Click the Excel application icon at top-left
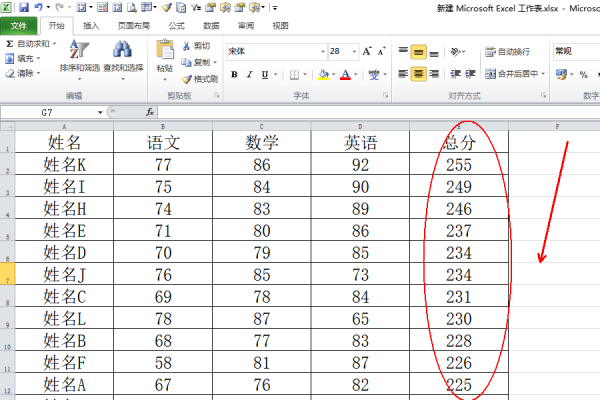This screenshot has height=400, width=600. pyautogui.click(x=6, y=7)
